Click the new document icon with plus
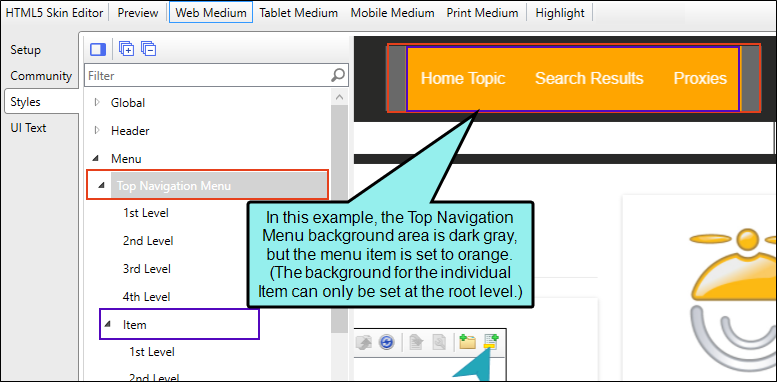Viewport: 777px width, 382px height. click(x=491, y=342)
